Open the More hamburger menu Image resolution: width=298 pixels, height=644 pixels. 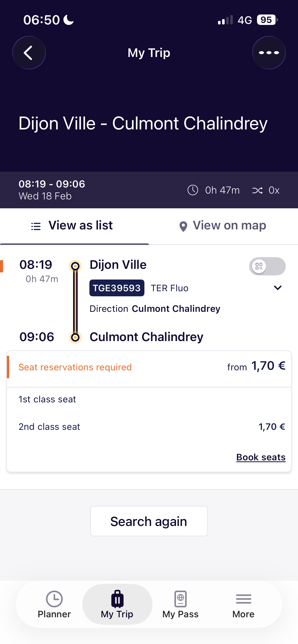(243, 604)
